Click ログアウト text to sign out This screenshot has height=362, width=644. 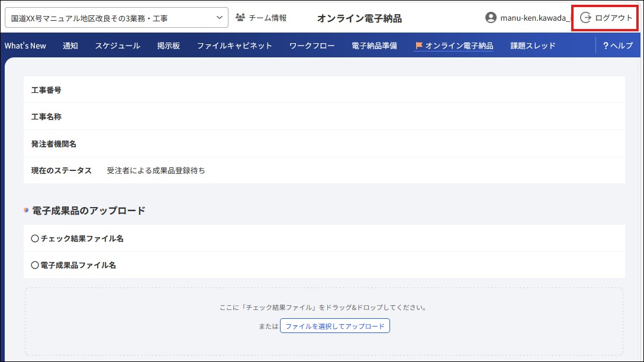click(614, 18)
